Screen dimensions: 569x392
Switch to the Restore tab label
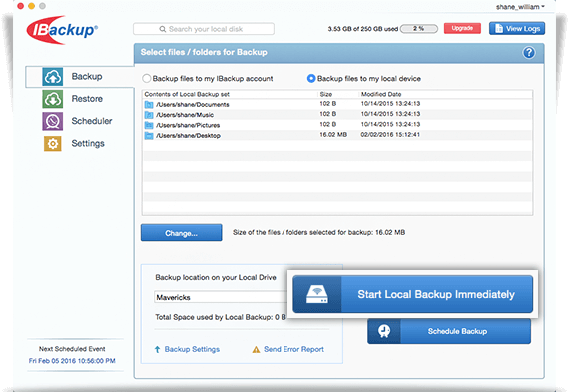point(87,99)
